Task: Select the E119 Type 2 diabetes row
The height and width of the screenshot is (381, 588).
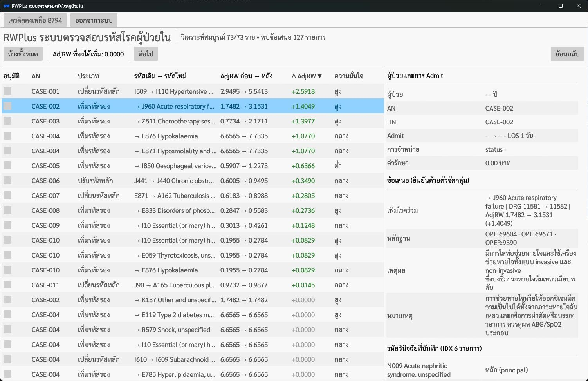Action: [x=193, y=315]
